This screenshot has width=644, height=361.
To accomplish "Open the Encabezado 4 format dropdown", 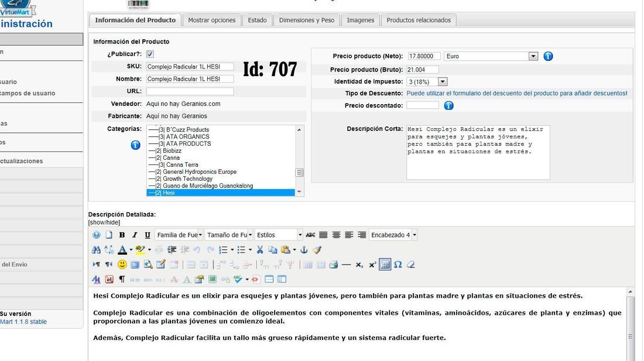I will pyautogui.click(x=393, y=235).
